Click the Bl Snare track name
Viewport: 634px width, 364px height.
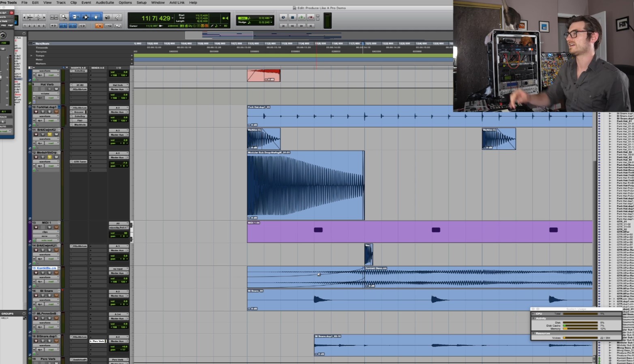[x=46, y=291]
